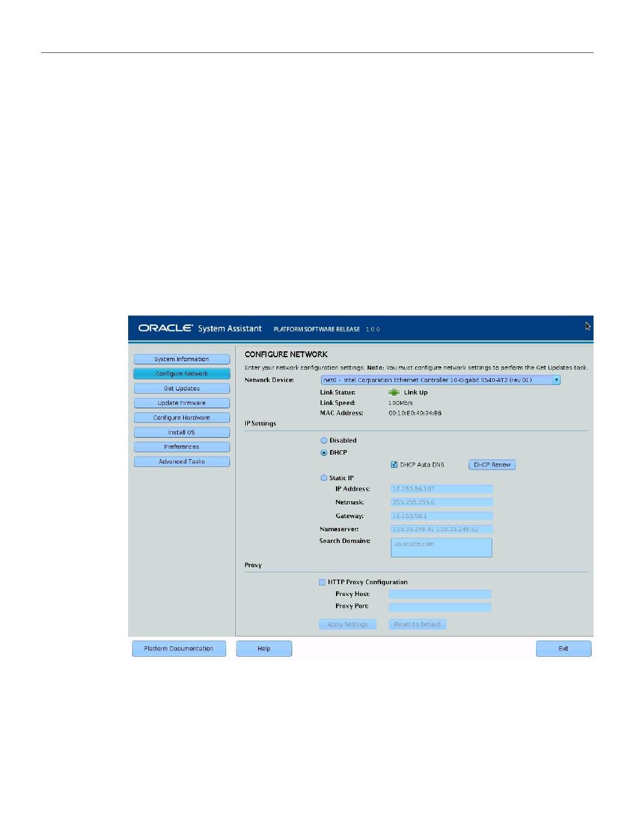Open Platform Documentation
This screenshot has height=840, width=621.
point(179,649)
